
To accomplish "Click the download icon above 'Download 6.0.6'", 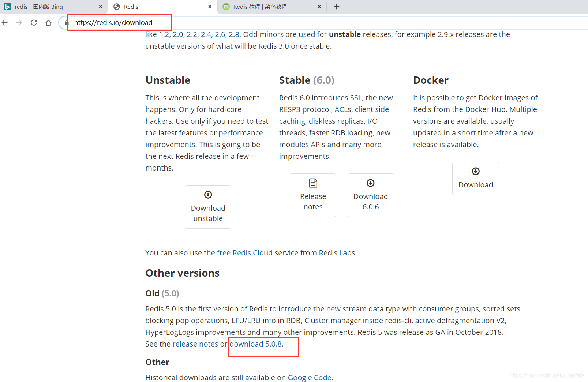I will pyautogui.click(x=371, y=183).
